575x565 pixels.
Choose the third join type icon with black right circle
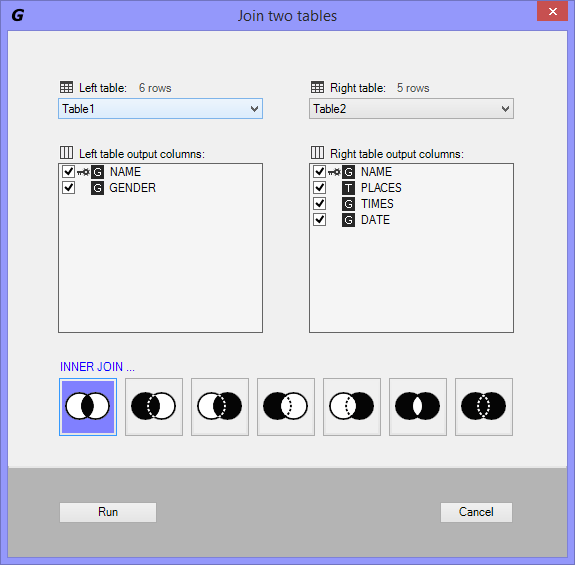[220, 407]
